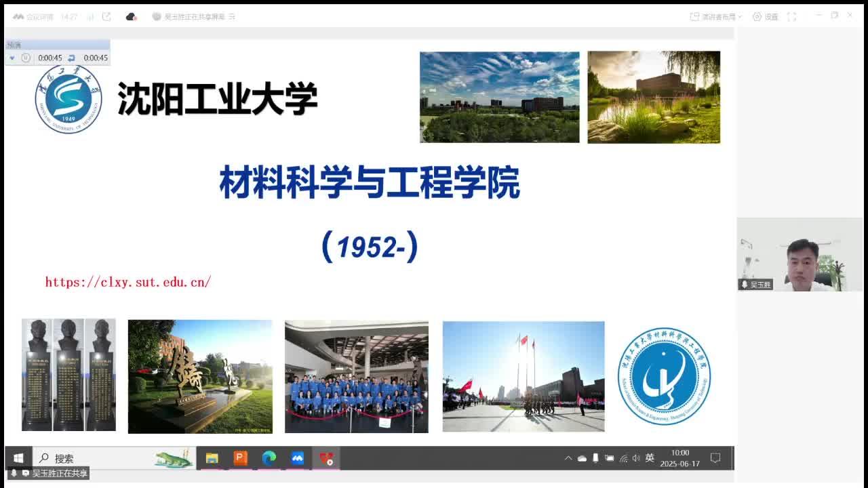Click the rehearsal toolbar title bar
The width and height of the screenshot is (868, 488).
click(58, 45)
